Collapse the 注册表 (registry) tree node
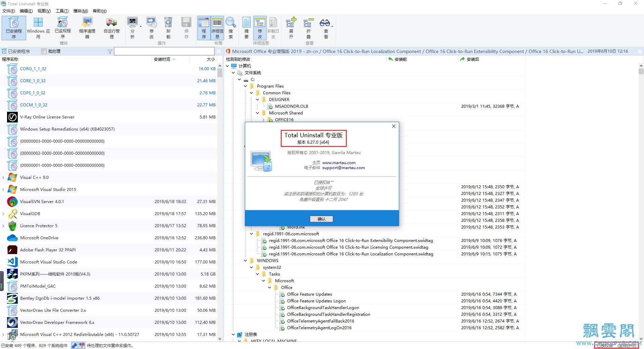Image resolution: width=644 pixels, height=349 pixels. tap(233, 335)
